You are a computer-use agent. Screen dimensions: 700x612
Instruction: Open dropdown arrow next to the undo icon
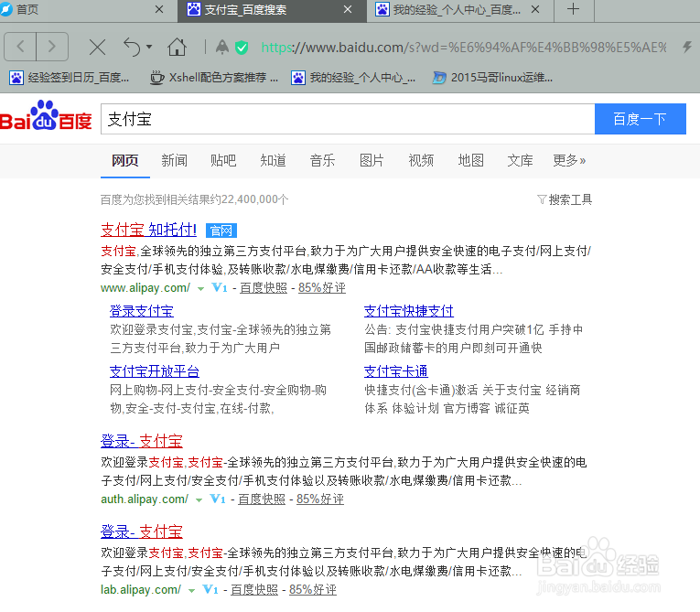coord(149,47)
